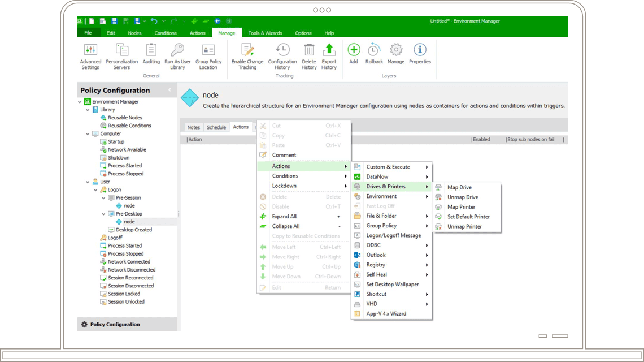Screen dimensions: 644x362
Task: Open the Shortcut submenu
Action: pyautogui.click(x=392, y=294)
